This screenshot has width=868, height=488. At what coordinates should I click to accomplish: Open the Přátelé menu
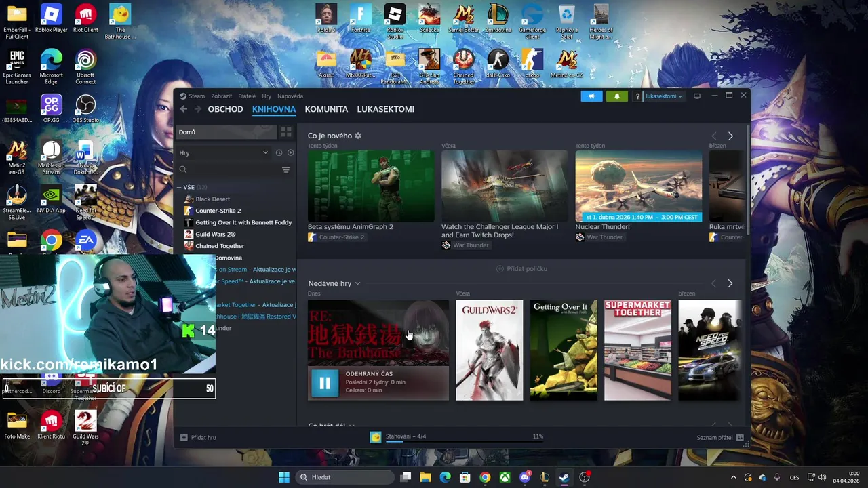click(247, 96)
